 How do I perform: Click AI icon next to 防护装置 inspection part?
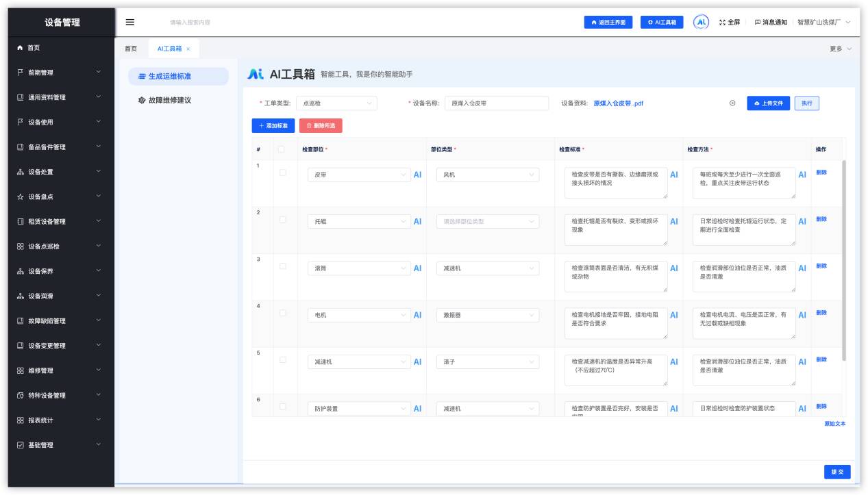click(x=417, y=409)
